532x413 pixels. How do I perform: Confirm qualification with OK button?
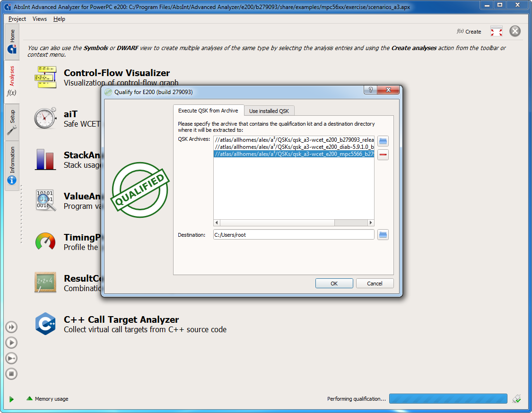coord(334,284)
